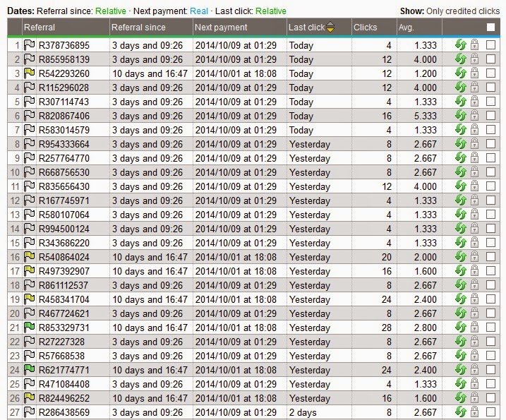This screenshot has height=420, width=506.
Task: Click green recycle arrows for R855958139
Action: click(461, 59)
